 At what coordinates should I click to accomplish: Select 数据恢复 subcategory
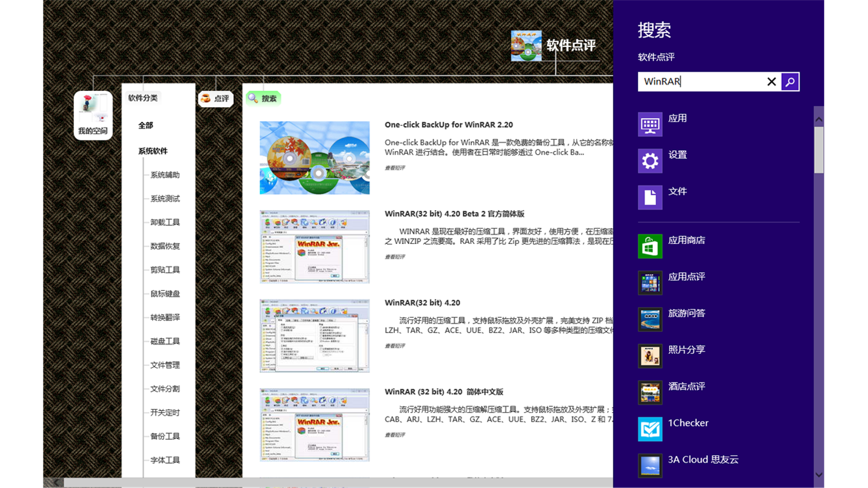coord(165,246)
